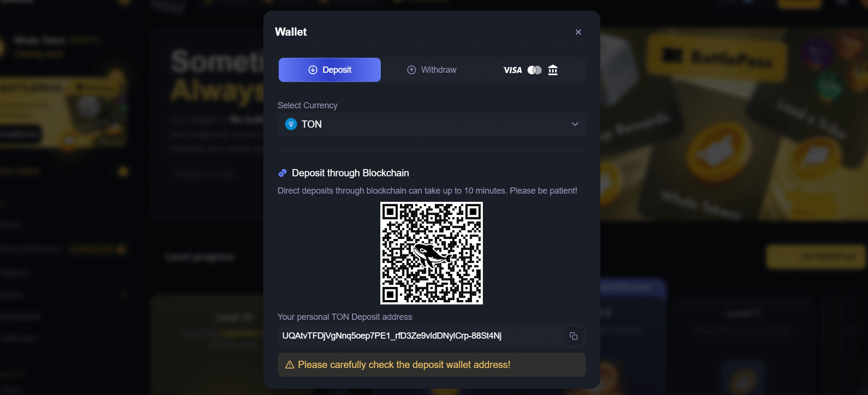868x395 pixels.
Task: Choose the Mastercard payment icon
Action: [x=534, y=70]
